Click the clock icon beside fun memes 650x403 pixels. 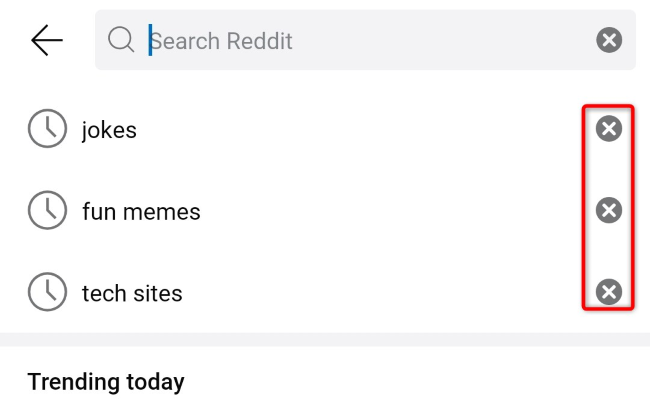46,211
